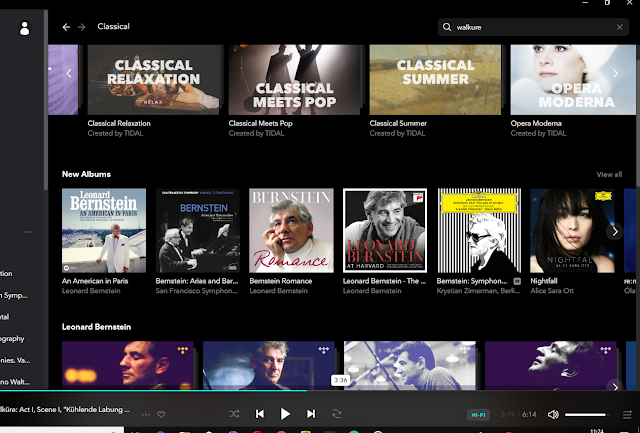View all New Albums

(609, 174)
